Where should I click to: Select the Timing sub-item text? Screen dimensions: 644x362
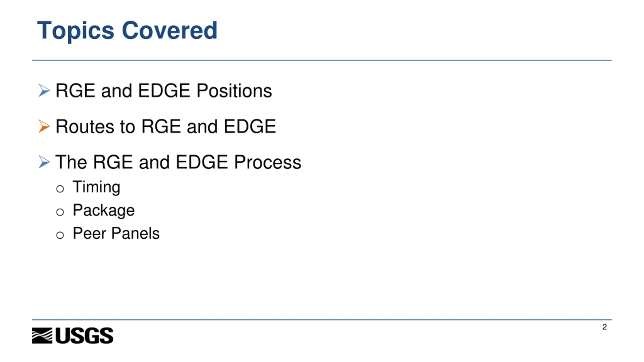96,187
